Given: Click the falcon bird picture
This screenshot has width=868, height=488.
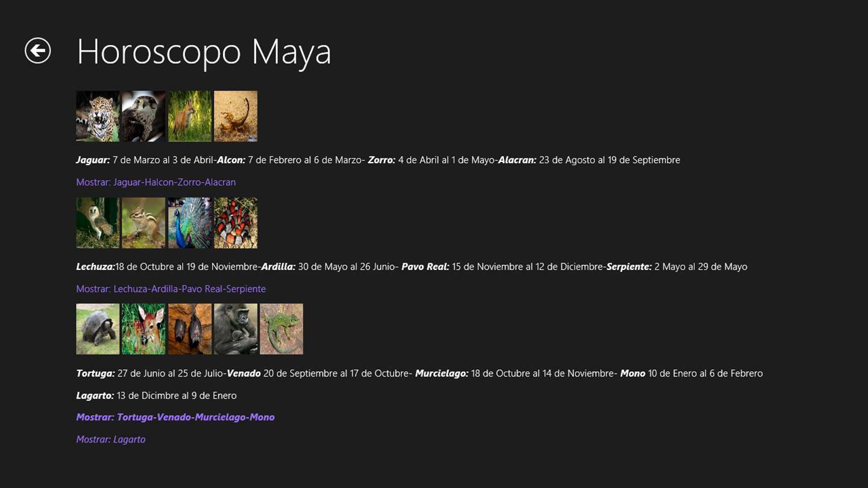Looking at the screenshot, I should coord(143,116).
